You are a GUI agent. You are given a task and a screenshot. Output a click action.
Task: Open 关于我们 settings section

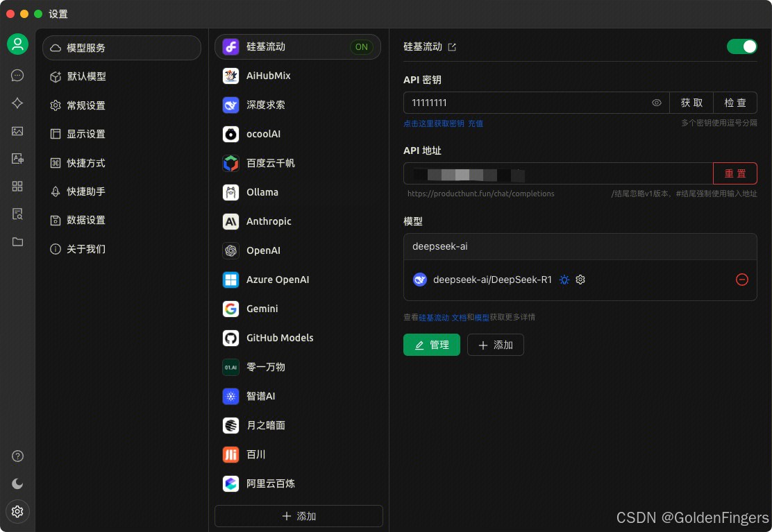(x=121, y=249)
